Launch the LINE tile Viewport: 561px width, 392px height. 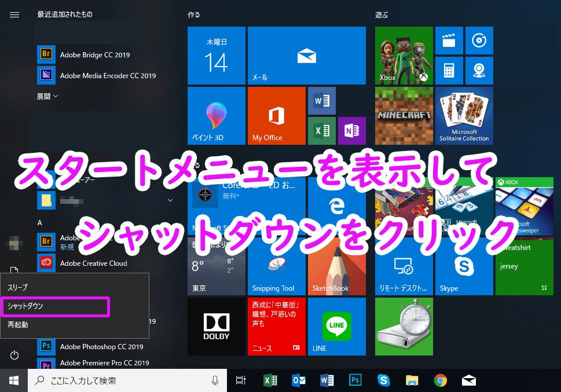click(x=337, y=327)
